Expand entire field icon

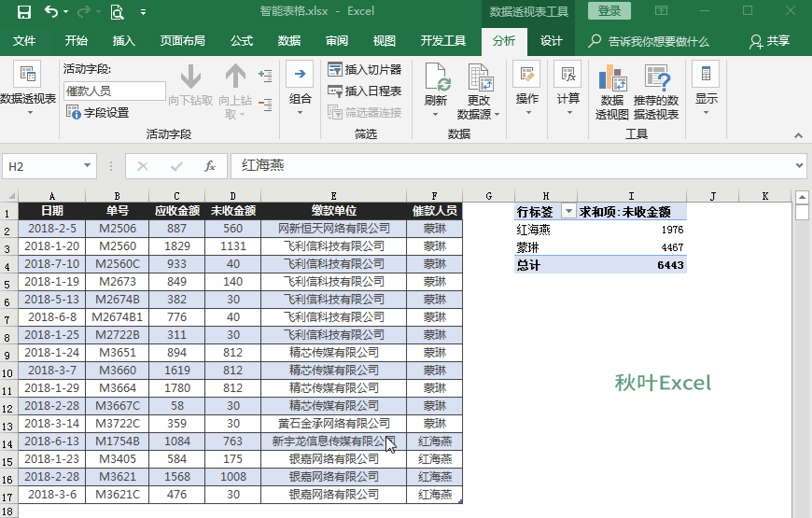265,76
